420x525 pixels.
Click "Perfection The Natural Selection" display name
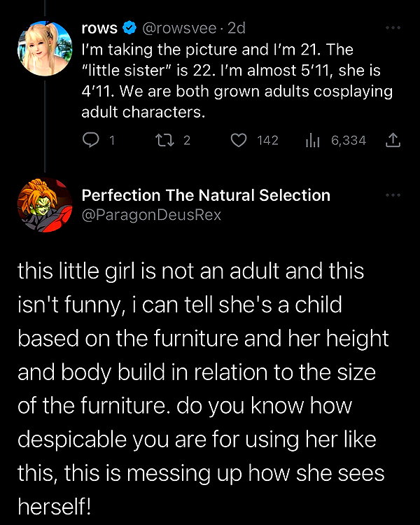(x=206, y=195)
